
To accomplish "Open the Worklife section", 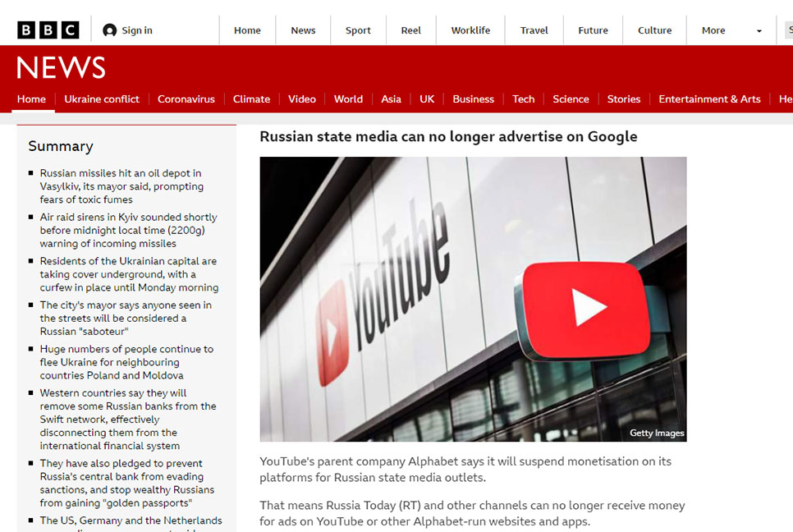I will coord(470,30).
